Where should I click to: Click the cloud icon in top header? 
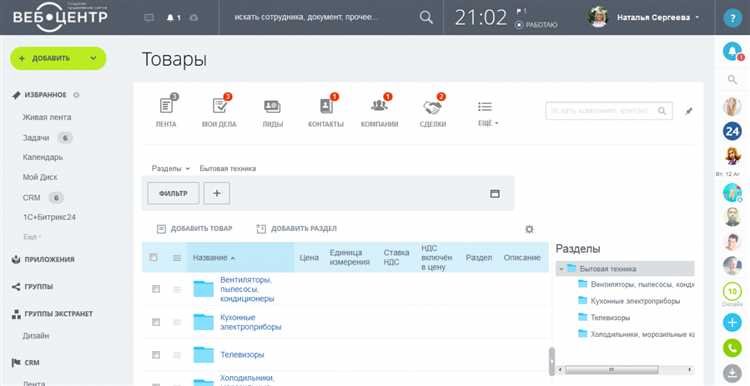pyautogui.click(x=194, y=18)
